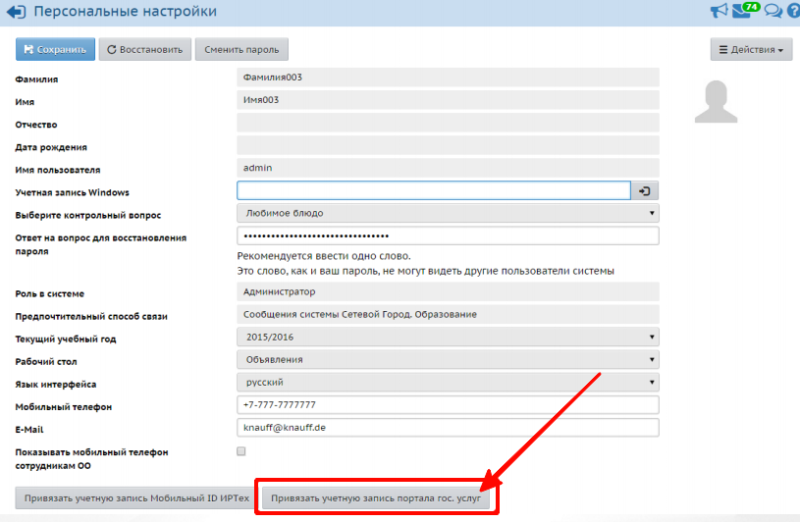Screen dimensions: 800x522
Task: Open chat bubbles icon in header
Action: [x=773, y=11]
